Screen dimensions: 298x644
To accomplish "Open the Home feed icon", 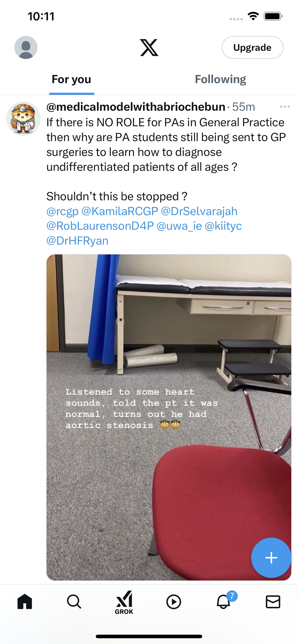I will click(x=25, y=602).
